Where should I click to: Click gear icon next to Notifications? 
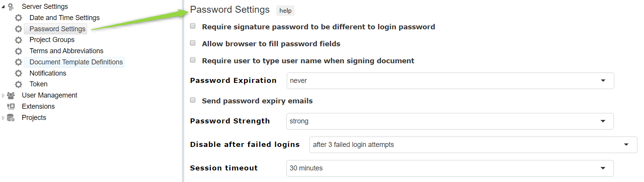tap(18, 73)
